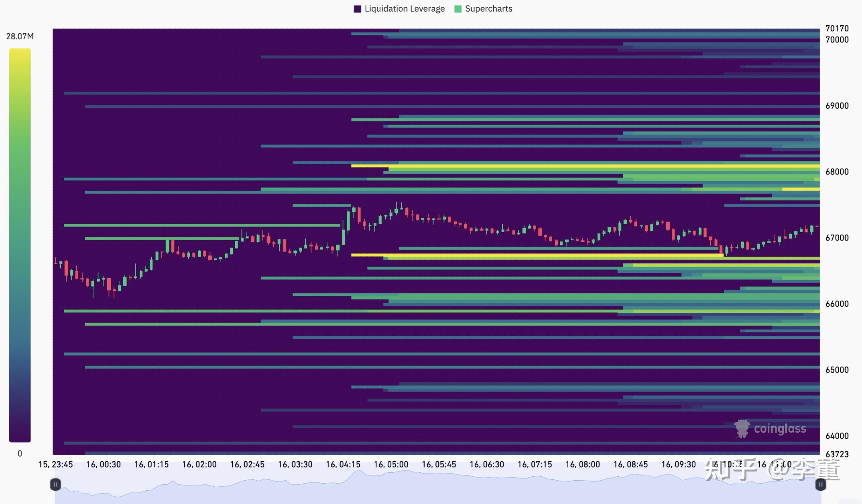Image resolution: width=862 pixels, height=504 pixels.
Task: Click the 16, 01:15 time axis label
Action: coord(151,464)
